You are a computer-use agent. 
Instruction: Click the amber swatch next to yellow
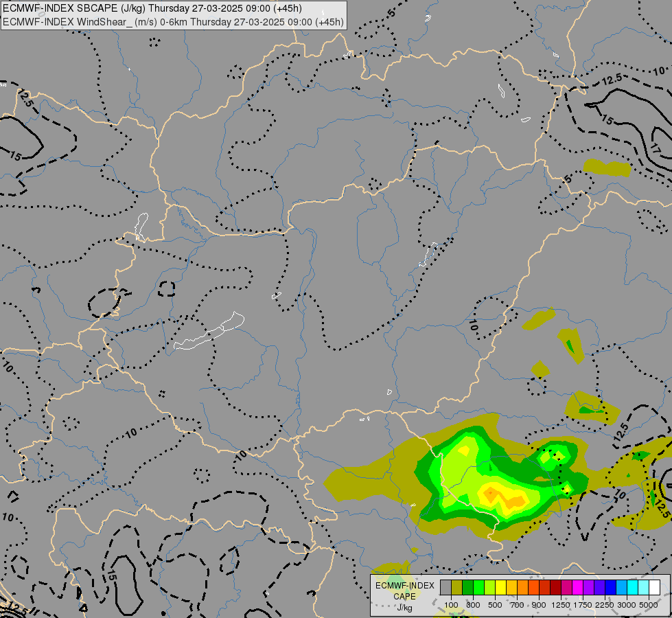(511, 588)
